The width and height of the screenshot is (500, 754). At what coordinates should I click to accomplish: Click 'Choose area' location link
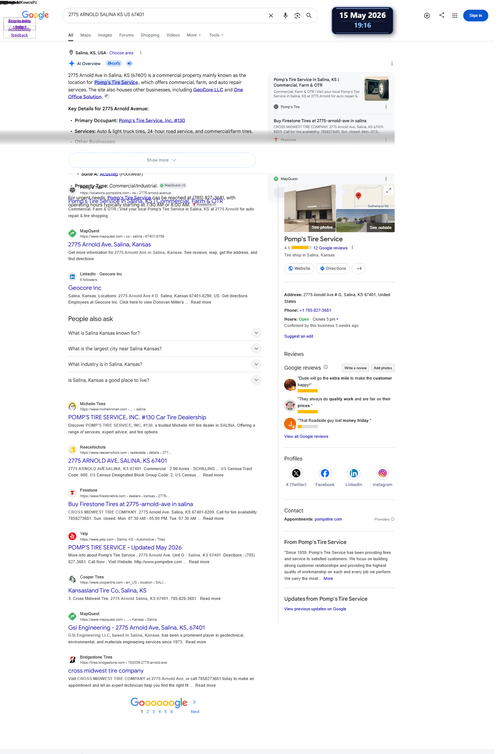tap(121, 53)
